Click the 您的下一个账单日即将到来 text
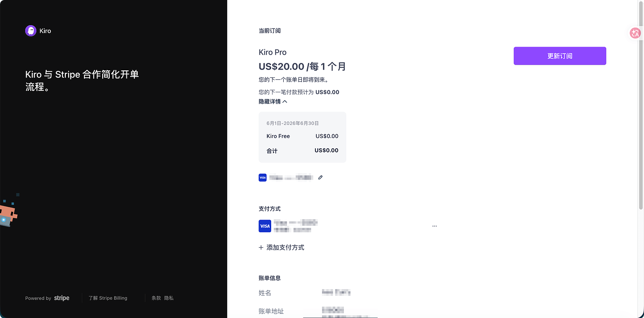This screenshot has width=644, height=318. [294, 80]
